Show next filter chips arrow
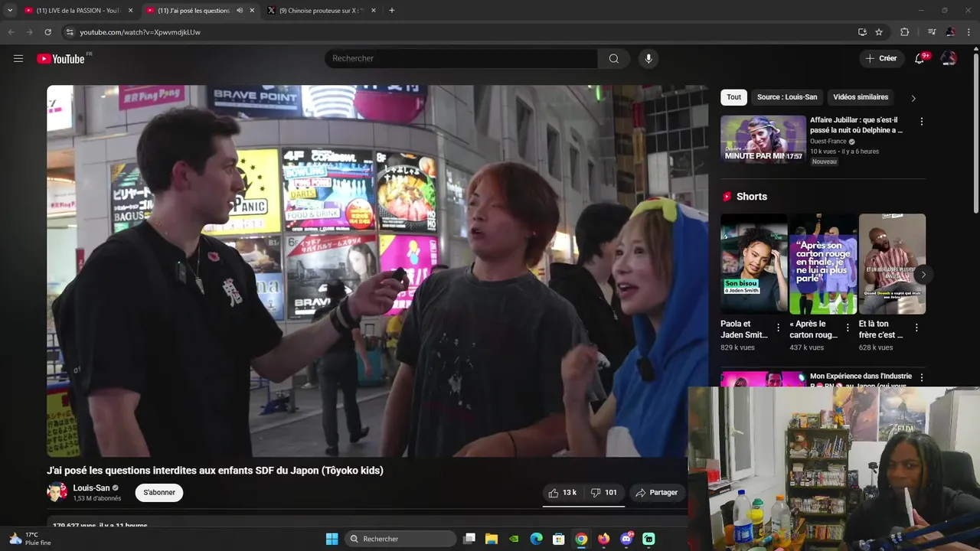980x551 pixels. click(913, 98)
